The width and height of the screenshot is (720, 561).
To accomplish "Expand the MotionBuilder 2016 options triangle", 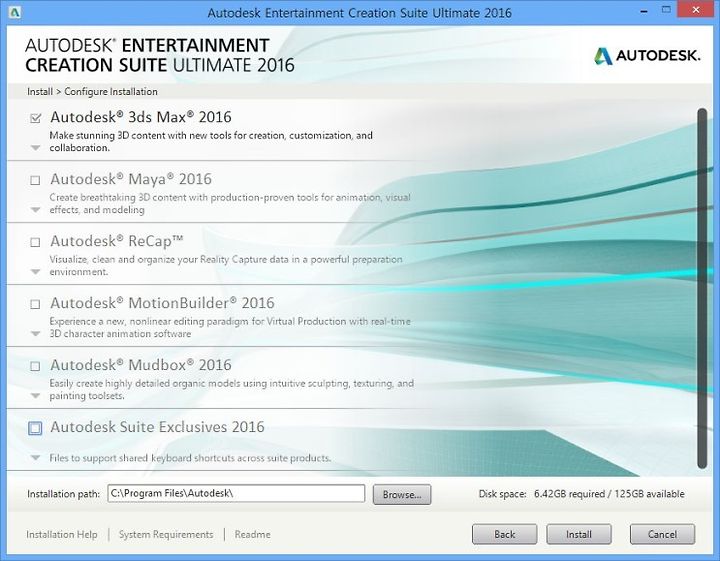I will 35,334.
